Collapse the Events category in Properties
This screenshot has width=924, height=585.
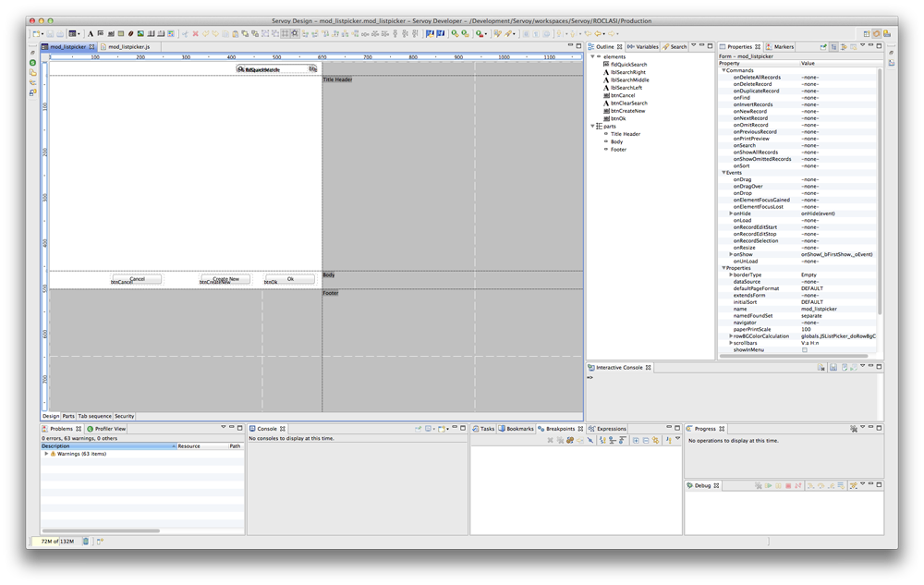723,173
